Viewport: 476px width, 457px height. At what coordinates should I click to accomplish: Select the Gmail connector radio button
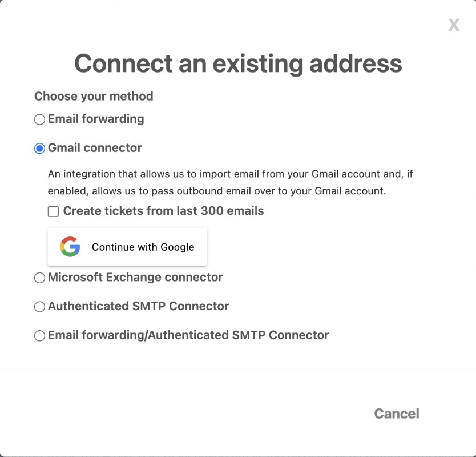point(39,149)
